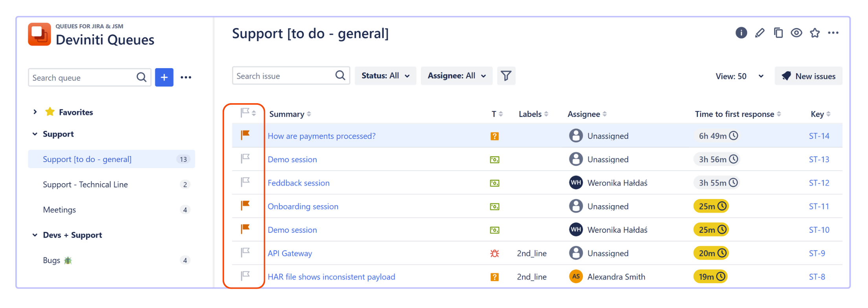Image resolution: width=868 pixels, height=308 pixels.
Task: Click bug type icon on API Gateway row
Action: pos(494,253)
